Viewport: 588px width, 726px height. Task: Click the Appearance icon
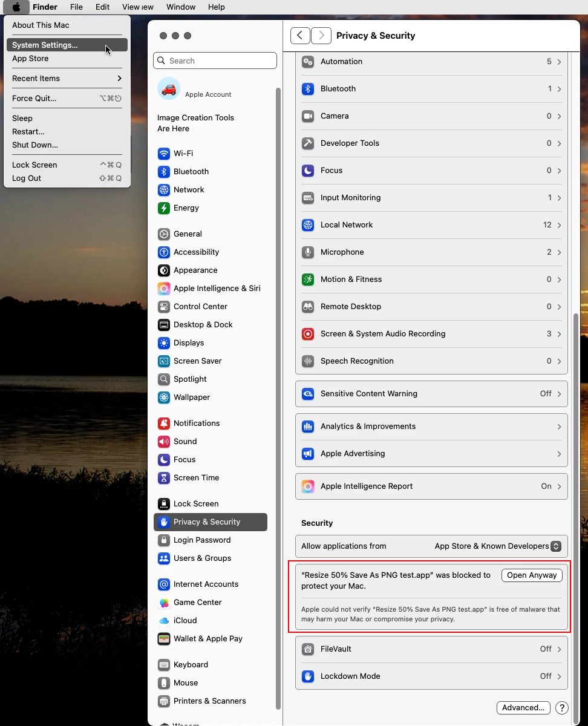point(164,270)
